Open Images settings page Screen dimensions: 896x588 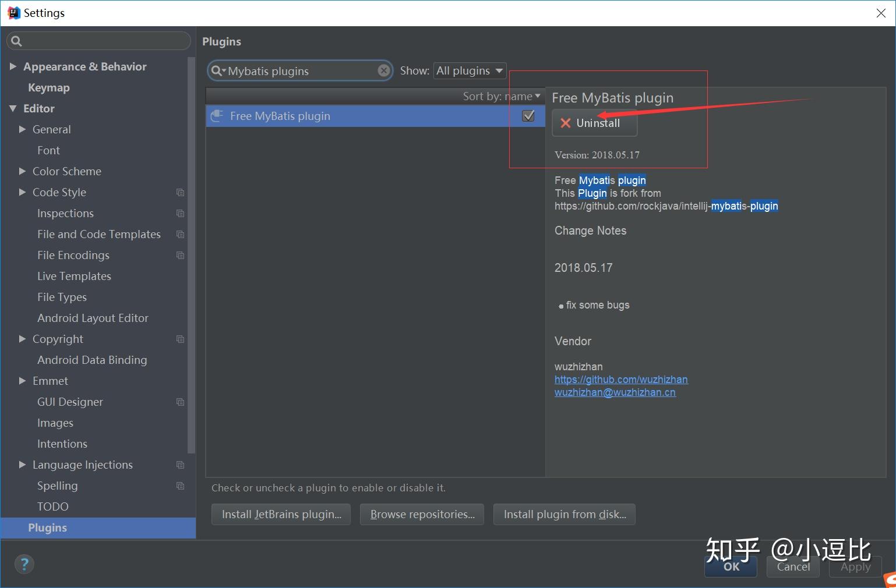[x=55, y=423]
